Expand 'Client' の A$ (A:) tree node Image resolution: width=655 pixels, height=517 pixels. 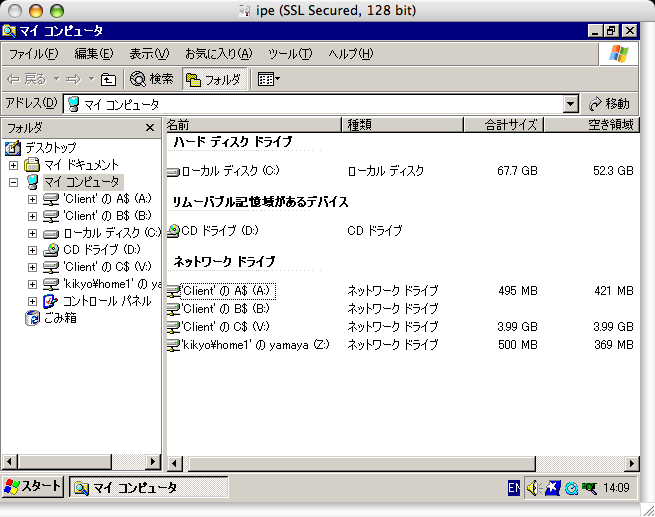pyautogui.click(x=32, y=199)
